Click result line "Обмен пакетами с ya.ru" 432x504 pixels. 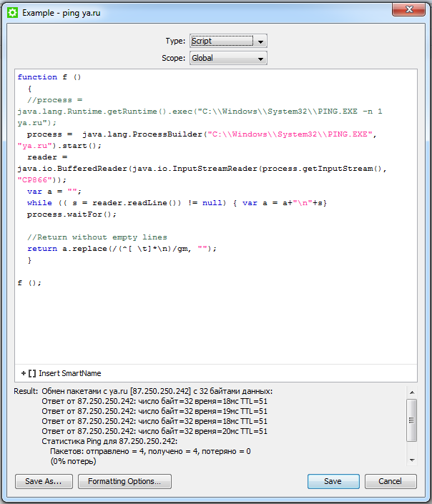157,391
